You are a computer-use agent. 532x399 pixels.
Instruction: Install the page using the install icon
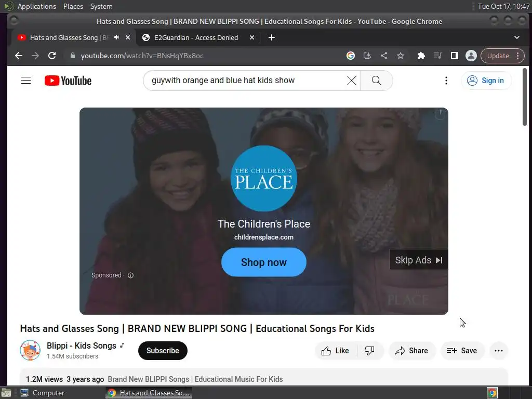(367, 56)
